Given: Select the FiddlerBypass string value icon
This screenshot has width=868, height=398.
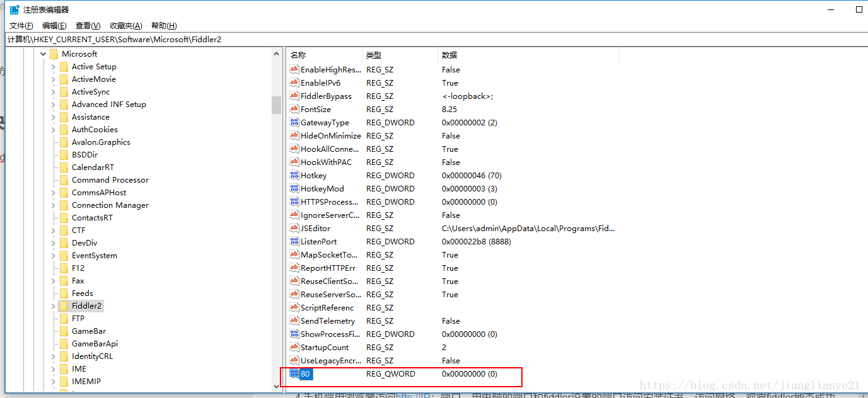Looking at the screenshot, I should 294,96.
